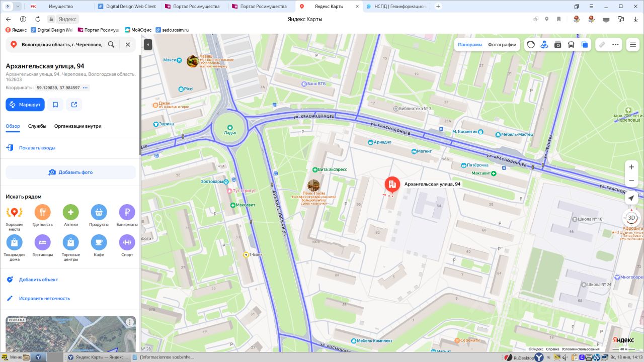
Task: Switch to the НСПД browser tab
Action: 397,6
